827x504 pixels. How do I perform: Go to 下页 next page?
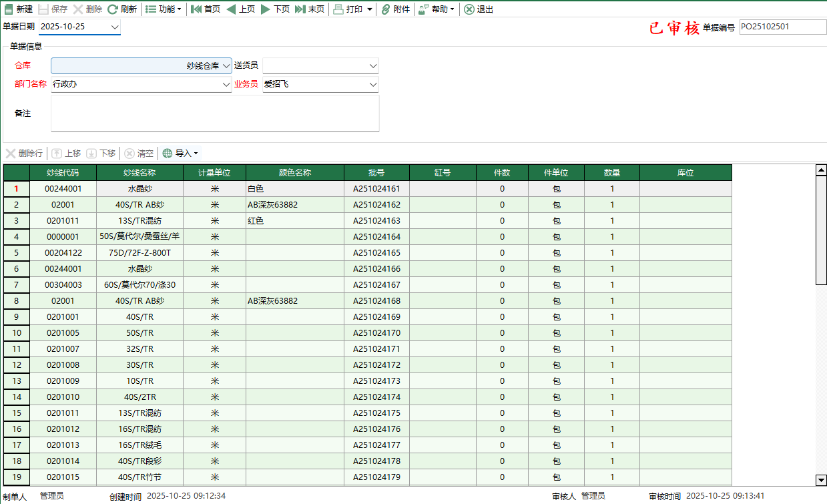(x=266, y=9)
